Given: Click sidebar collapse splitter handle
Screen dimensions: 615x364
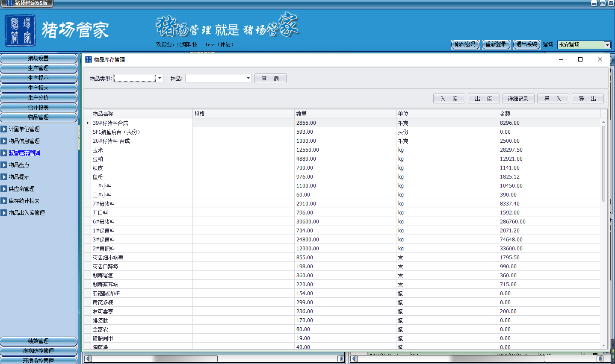Looking at the screenshot, I should [79, 137].
